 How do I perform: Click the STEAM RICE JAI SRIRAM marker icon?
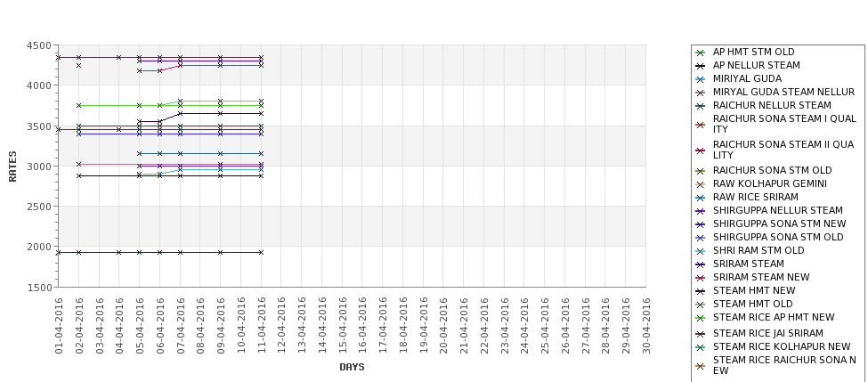tap(701, 334)
